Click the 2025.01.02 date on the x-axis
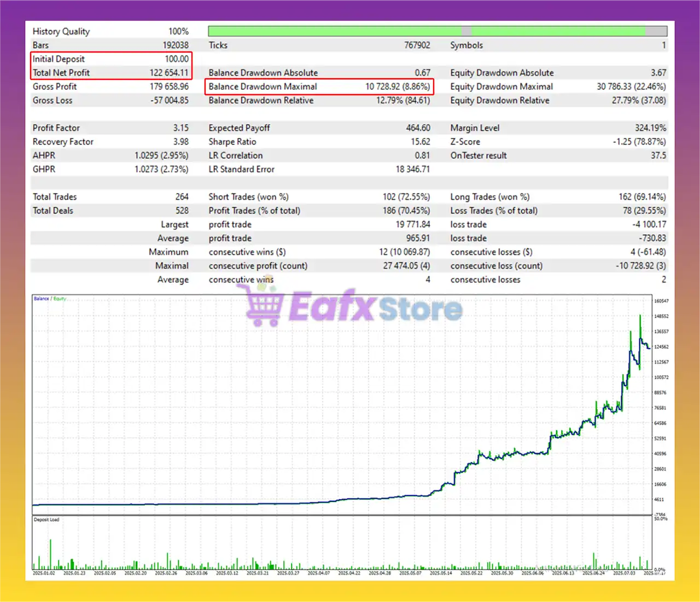The width and height of the screenshot is (700, 602). [44, 573]
